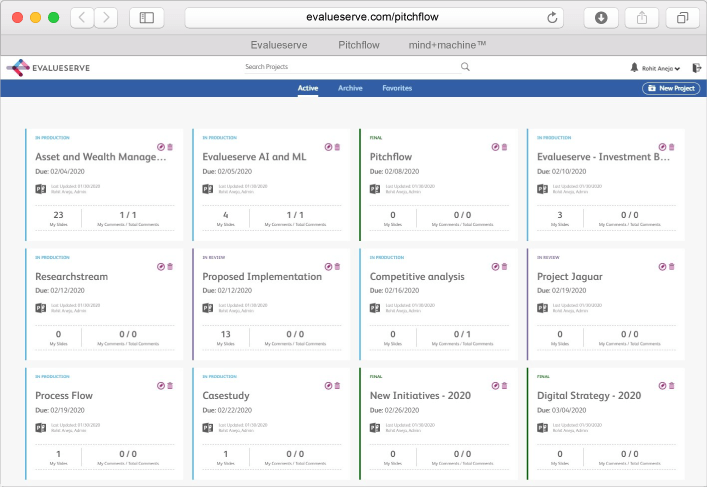Open PowerPoint icon on Project Jaguar card
This screenshot has height=487, width=707.
pos(542,308)
